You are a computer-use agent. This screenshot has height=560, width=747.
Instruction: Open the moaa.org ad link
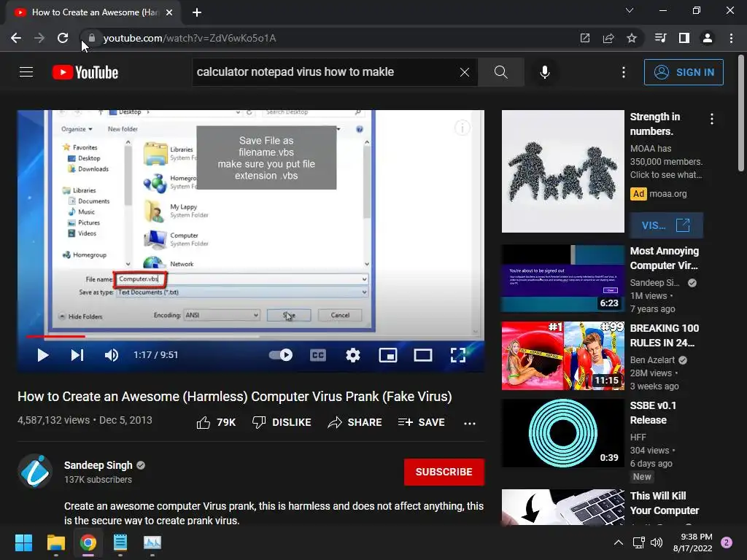(668, 194)
